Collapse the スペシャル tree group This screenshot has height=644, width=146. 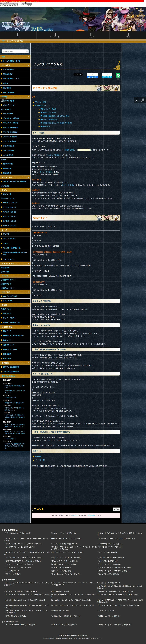coord(1,109)
